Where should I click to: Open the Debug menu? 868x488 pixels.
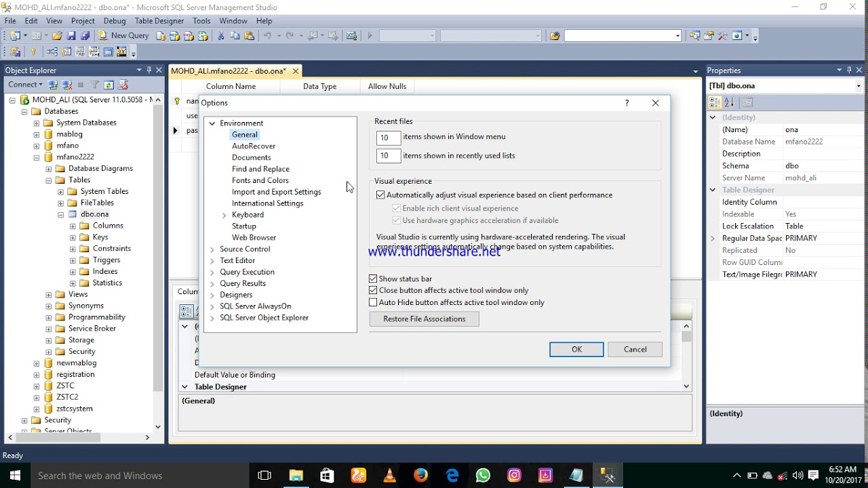pyautogui.click(x=115, y=21)
